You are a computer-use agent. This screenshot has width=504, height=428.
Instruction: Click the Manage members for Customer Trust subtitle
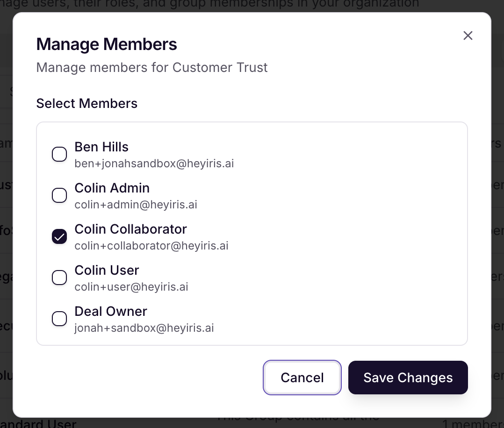[x=151, y=67]
